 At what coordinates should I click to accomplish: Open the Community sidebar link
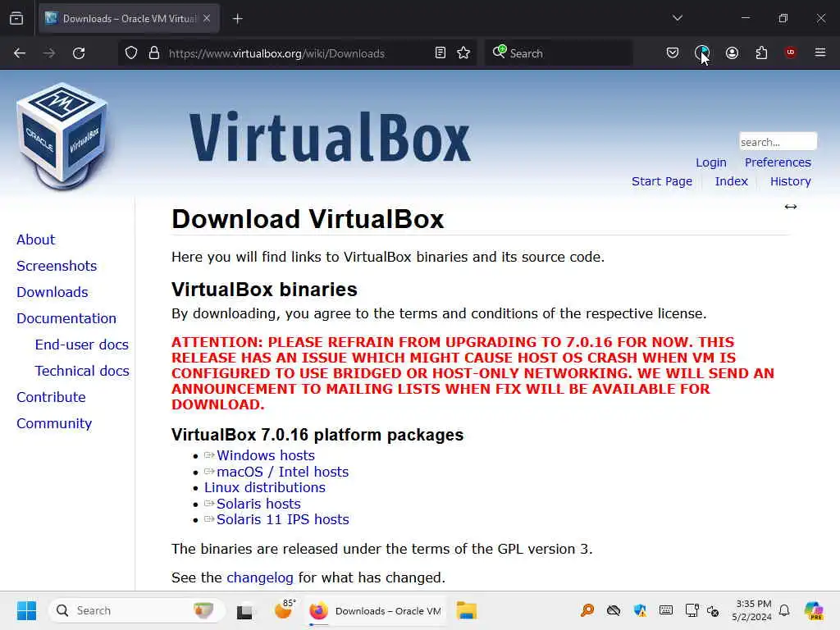tap(54, 423)
